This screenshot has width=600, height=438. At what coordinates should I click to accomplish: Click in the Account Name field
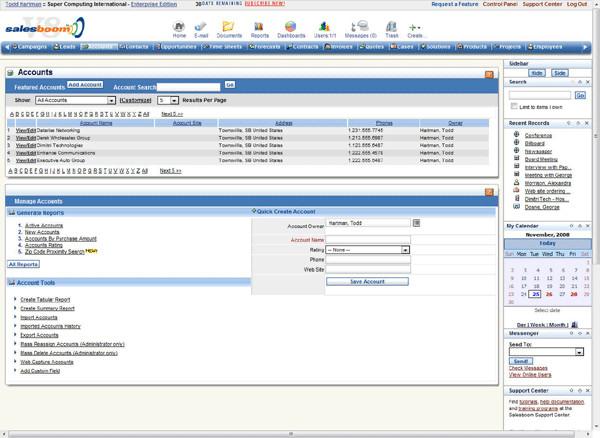tap(368, 239)
